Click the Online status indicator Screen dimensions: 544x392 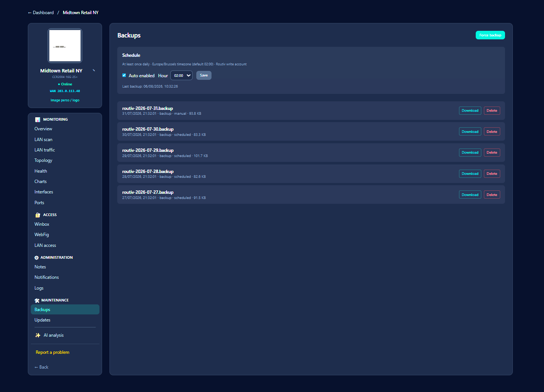point(65,84)
